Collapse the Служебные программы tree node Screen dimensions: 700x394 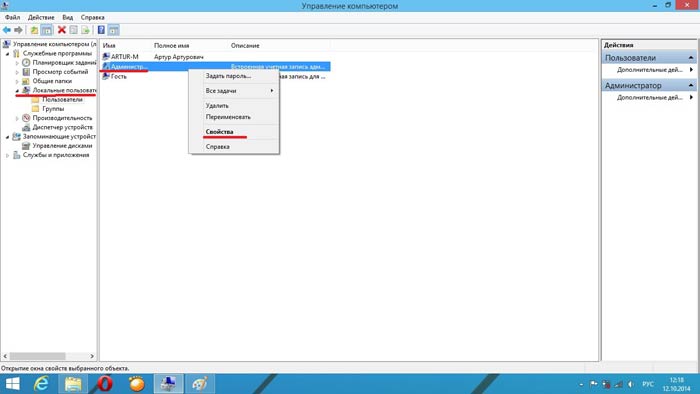click(8, 54)
